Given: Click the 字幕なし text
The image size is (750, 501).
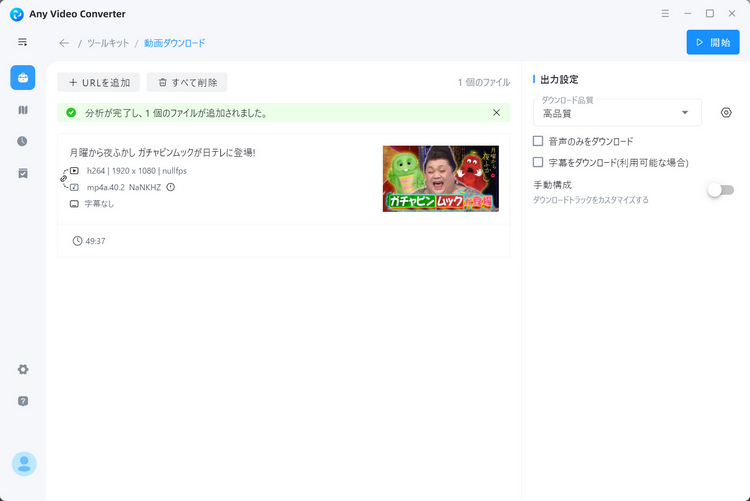Looking at the screenshot, I should [x=99, y=204].
